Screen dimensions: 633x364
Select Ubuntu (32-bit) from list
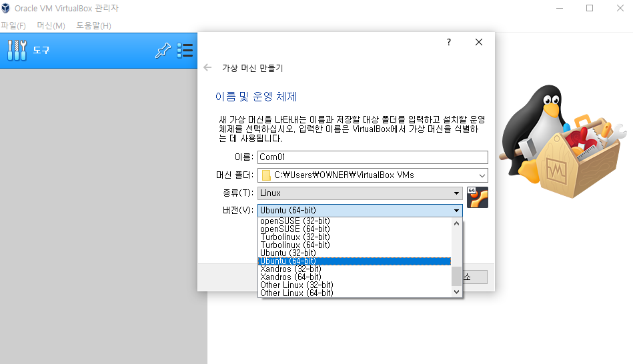click(x=354, y=253)
